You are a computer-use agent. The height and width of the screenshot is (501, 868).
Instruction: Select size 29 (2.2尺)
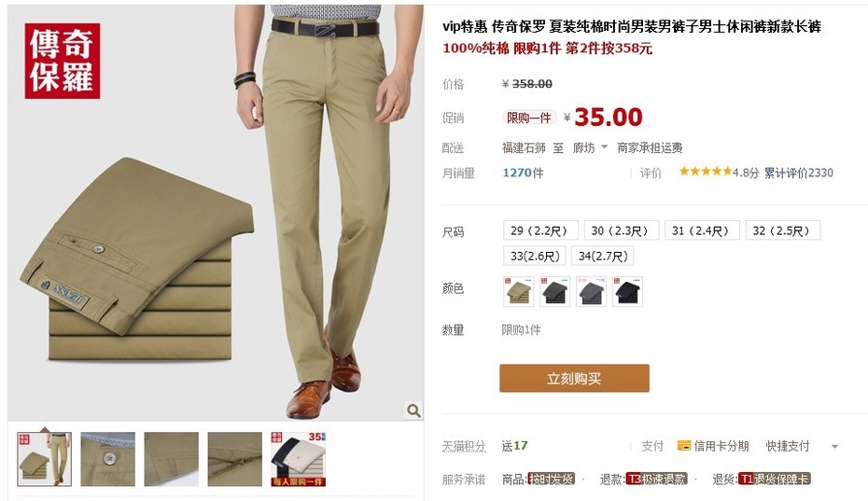[x=540, y=230]
